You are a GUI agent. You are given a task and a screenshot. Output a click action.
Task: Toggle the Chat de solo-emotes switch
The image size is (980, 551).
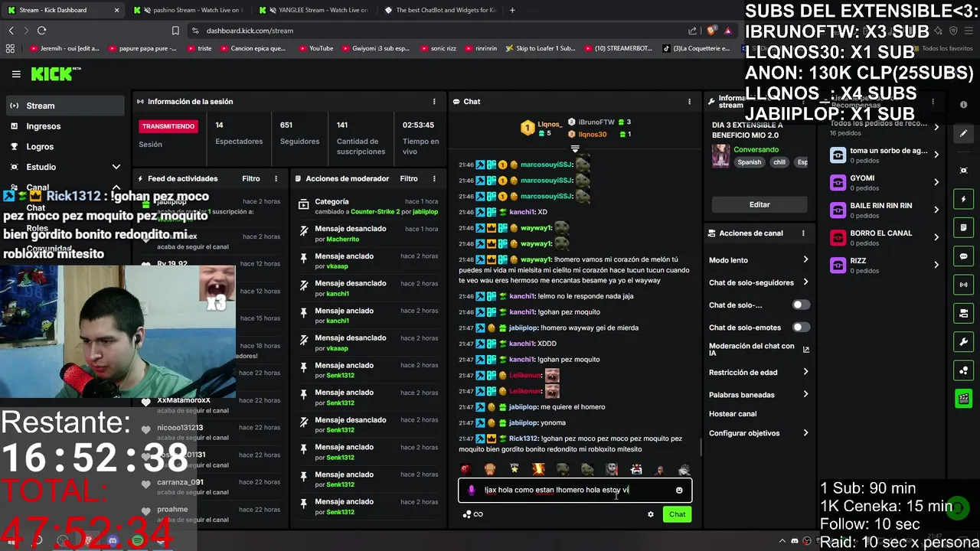click(801, 327)
